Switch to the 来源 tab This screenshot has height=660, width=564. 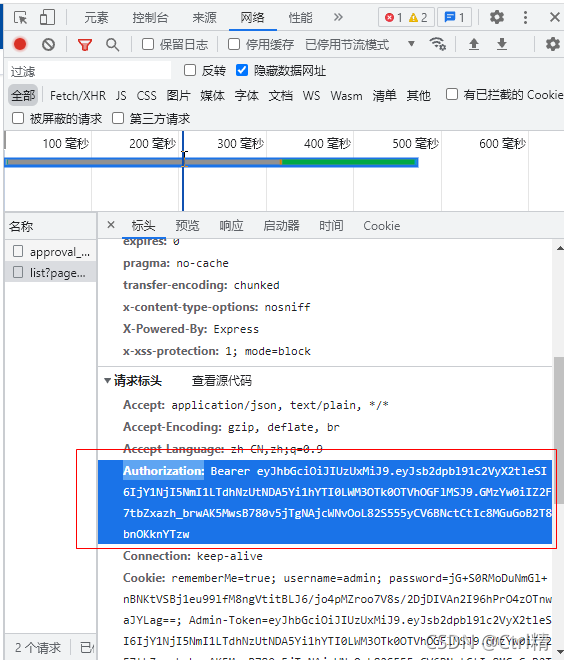[205, 17]
